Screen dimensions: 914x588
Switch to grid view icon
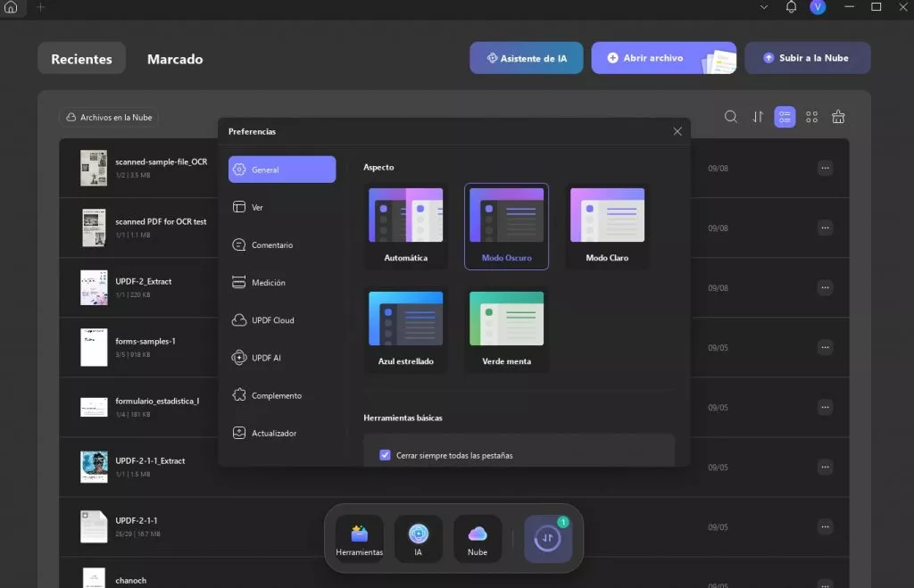click(x=811, y=117)
